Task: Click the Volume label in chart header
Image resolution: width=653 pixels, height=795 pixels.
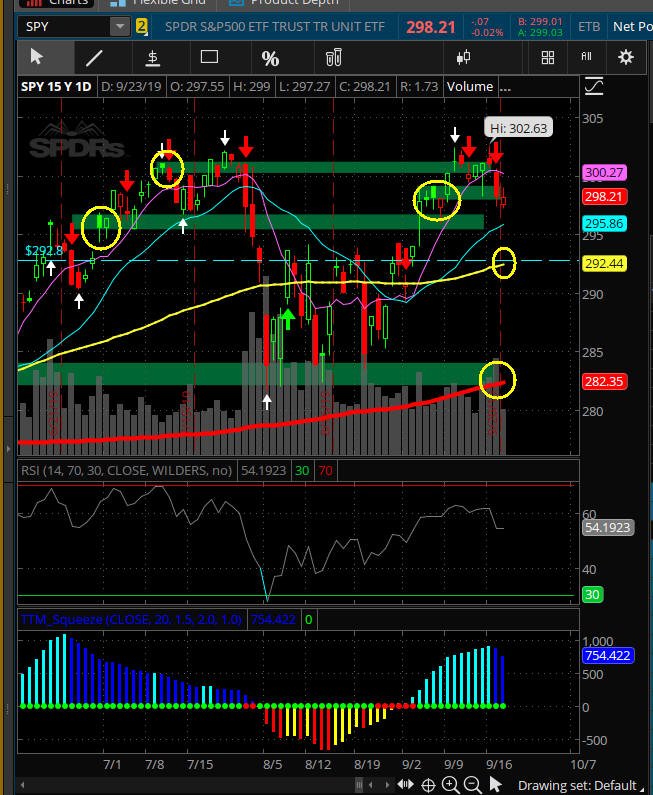Action: pos(470,87)
